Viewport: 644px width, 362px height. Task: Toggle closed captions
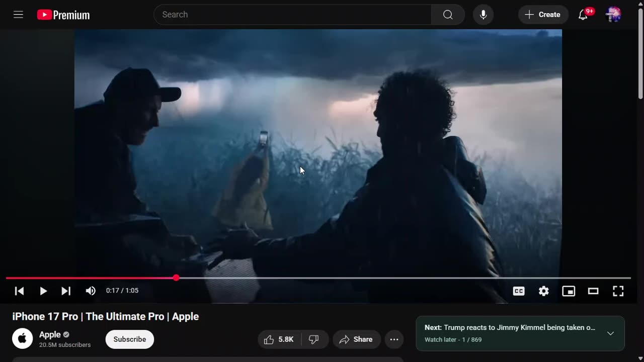519,291
